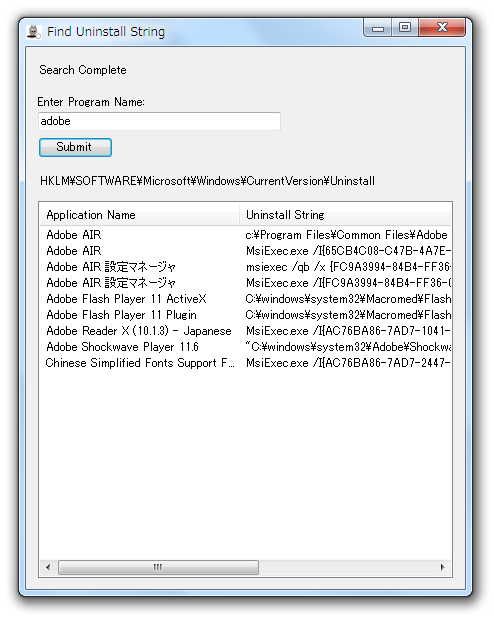Screen dimensions: 494x618
Task: Minimize the Find Uninstall String window
Action: coord(378,28)
